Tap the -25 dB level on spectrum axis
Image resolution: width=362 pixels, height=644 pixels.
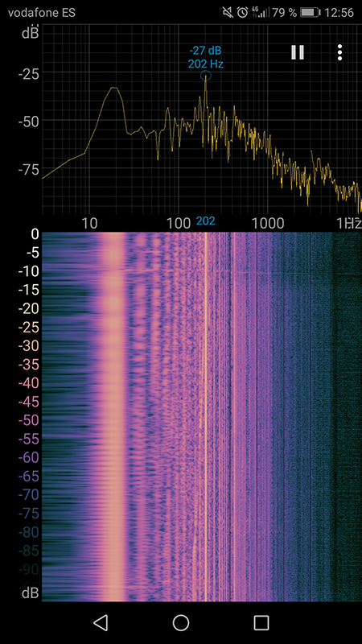(29, 74)
